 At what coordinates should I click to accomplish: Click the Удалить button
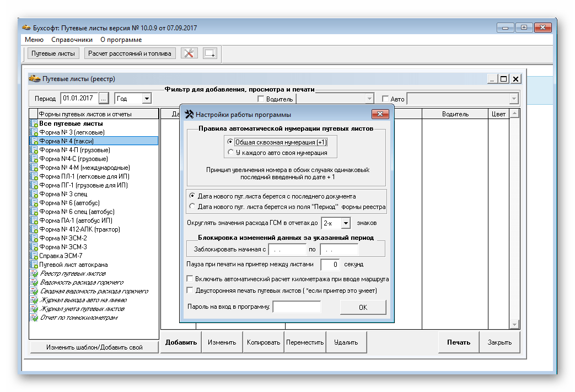point(346,342)
